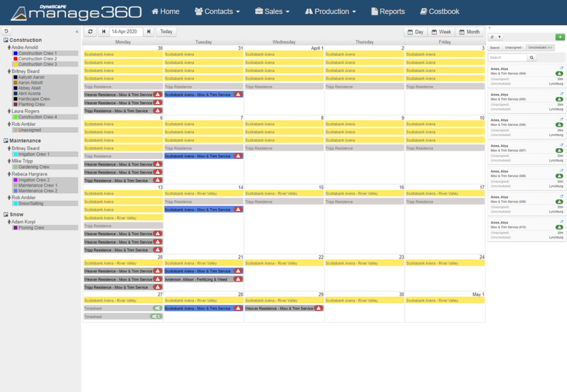Open the Sales dropdown menu
Viewport: 567px width, 392px height.
pyautogui.click(x=272, y=11)
